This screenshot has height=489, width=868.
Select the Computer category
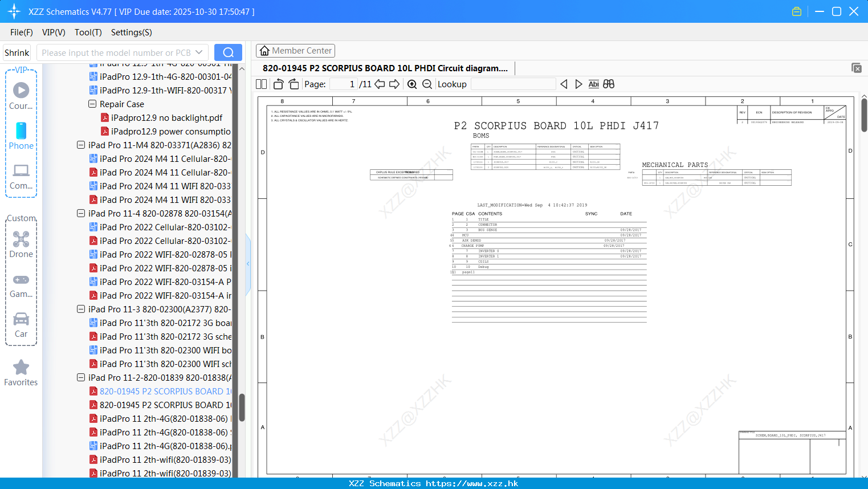tap(21, 176)
